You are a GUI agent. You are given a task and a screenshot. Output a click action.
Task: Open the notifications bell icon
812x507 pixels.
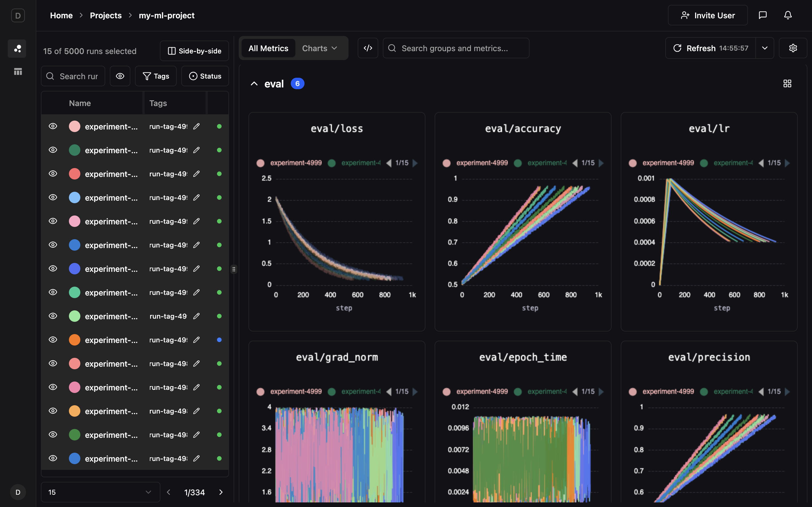(x=787, y=15)
